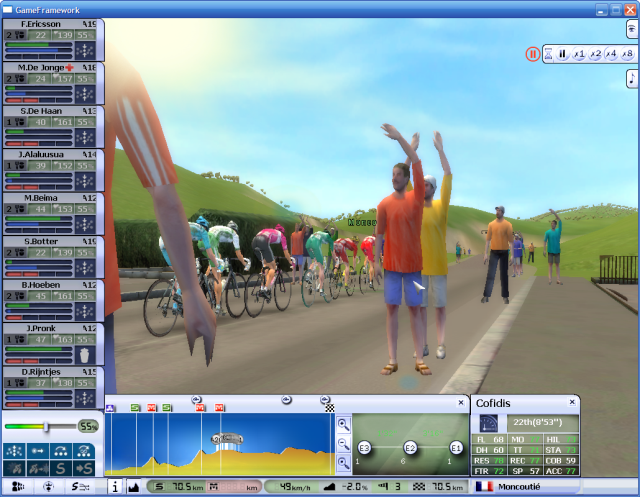Viewport: 640px width, 497px height.
Task: Click the info 'i' icon in bottom bar
Action: [114, 487]
